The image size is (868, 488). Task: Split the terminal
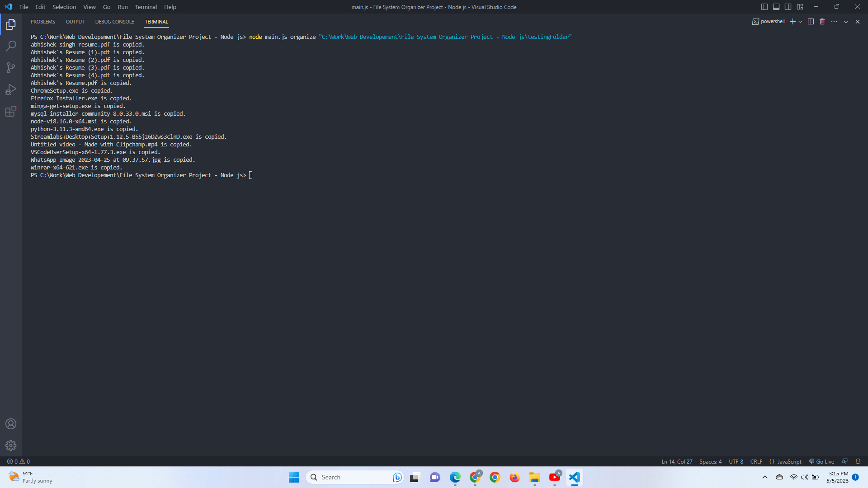811,22
